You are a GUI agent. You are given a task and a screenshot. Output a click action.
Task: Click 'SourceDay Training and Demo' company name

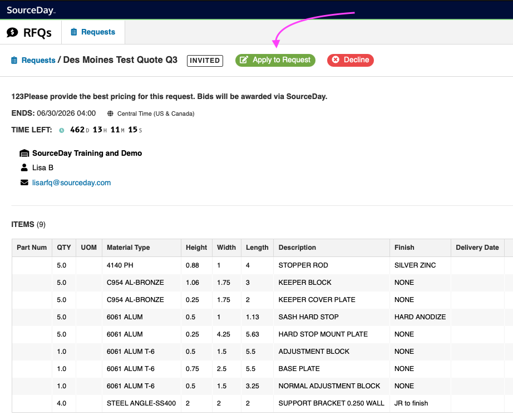pyautogui.click(x=87, y=153)
